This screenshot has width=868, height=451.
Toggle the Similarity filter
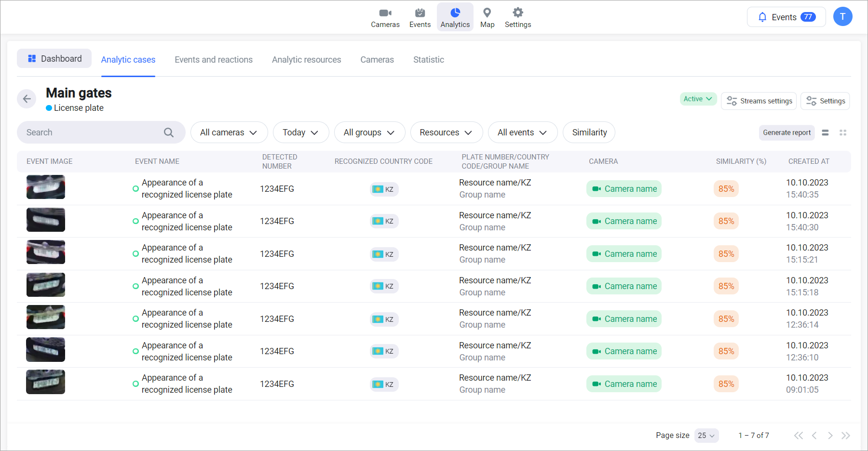tap(589, 133)
